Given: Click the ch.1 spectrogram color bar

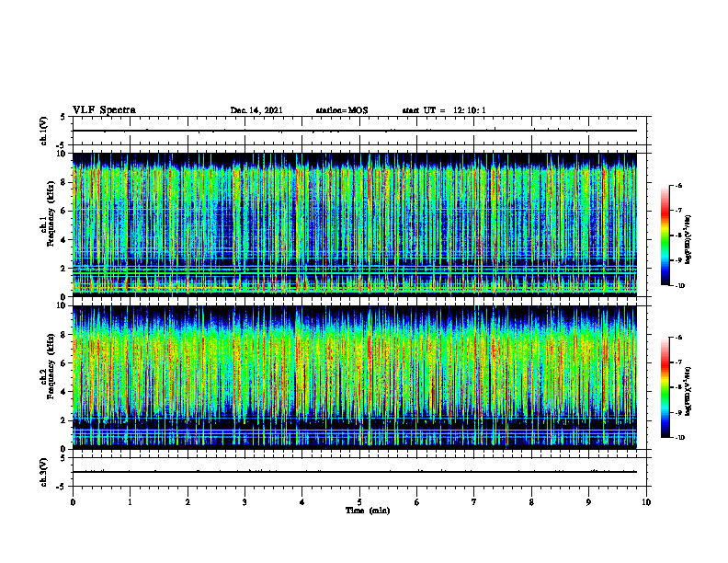Looking at the screenshot, I should tap(665, 236).
